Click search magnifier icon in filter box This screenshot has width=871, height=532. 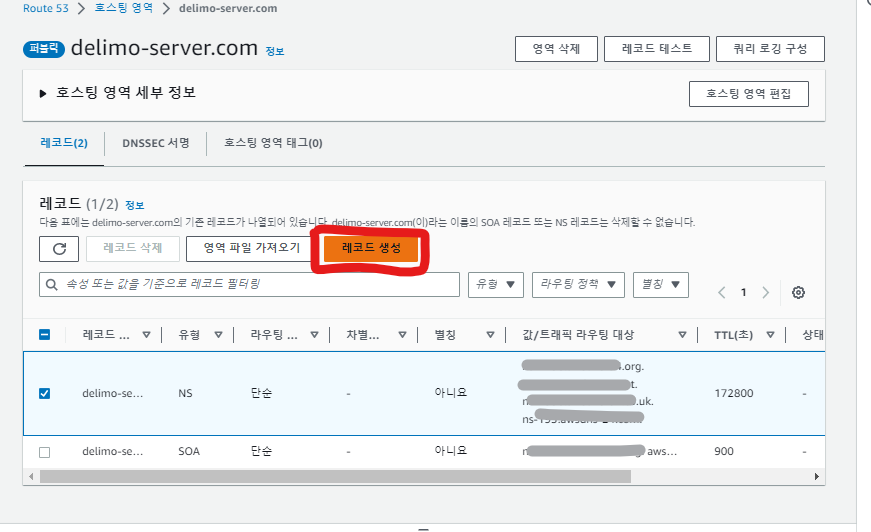(x=52, y=284)
